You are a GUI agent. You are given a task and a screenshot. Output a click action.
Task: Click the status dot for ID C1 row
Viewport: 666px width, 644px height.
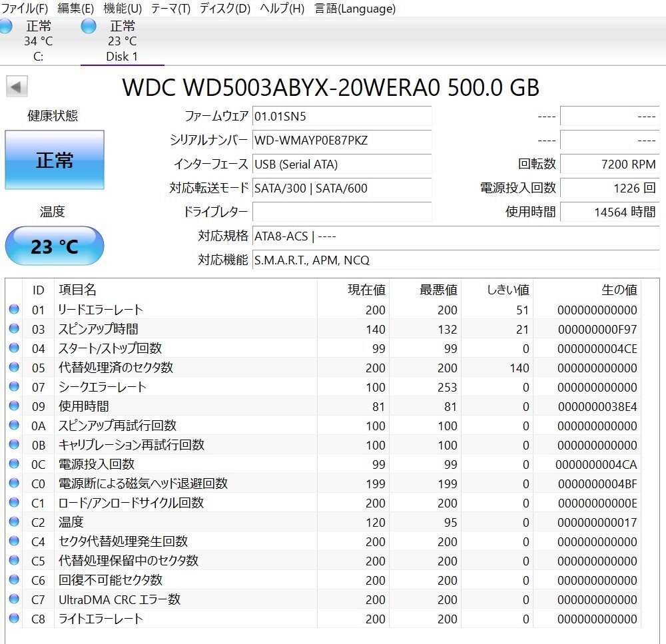14,503
